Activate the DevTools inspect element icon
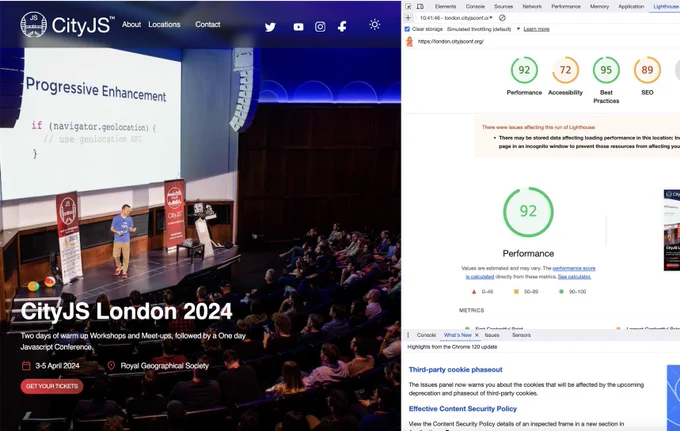 click(x=408, y=7)
